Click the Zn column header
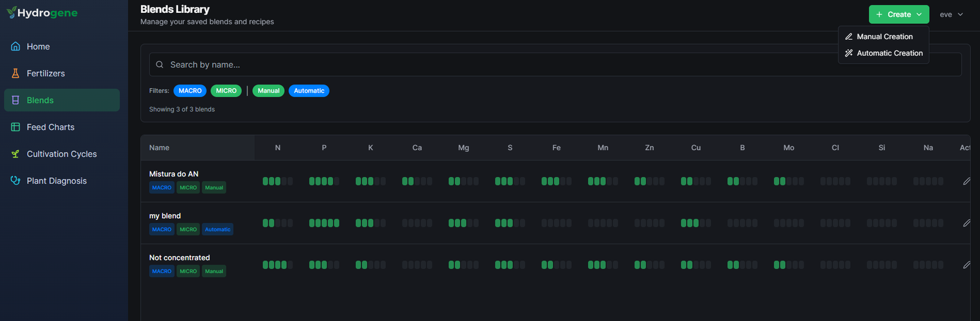The width and height of the screenshot is (980, 321). pos(649,148)
